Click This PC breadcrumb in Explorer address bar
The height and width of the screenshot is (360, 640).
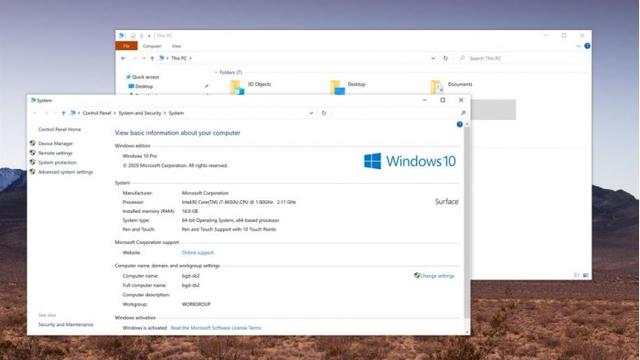179,58
